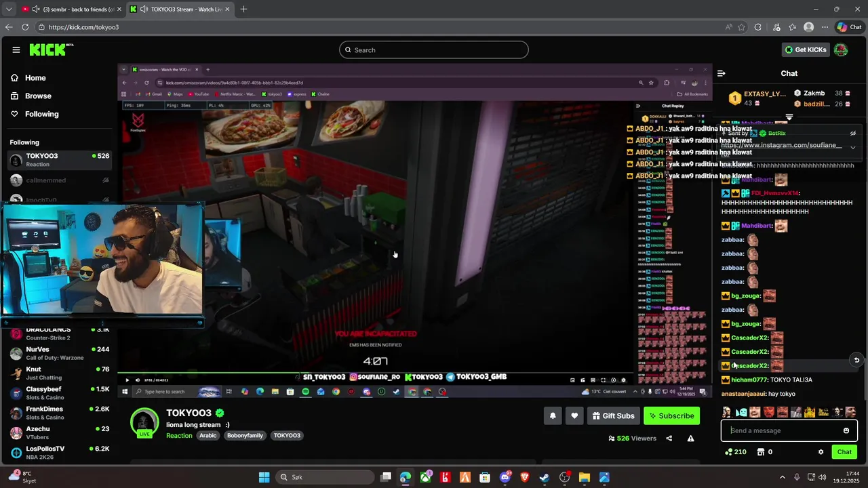The image size is (868, 488).
Task: Click the notification bell for TOKYOO3
Action: click(553, 415)
